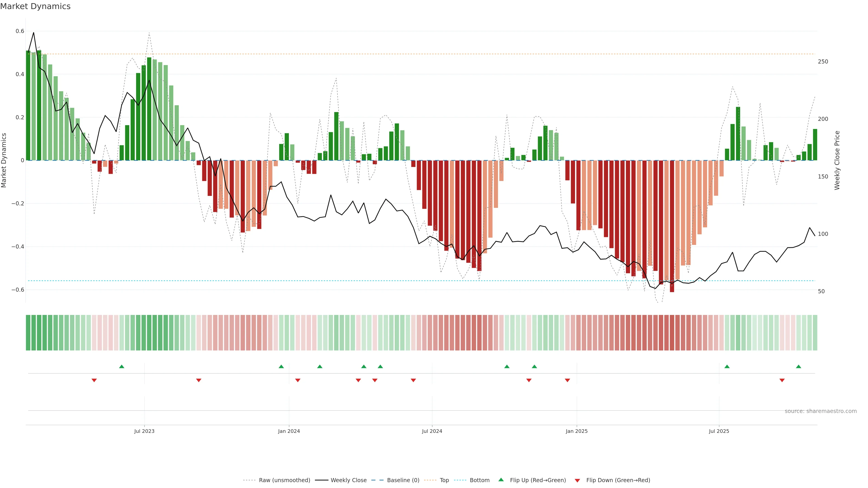Click the Jan 2024 x-axis label
The image size is (868, 488).
[x=289, y=431]
